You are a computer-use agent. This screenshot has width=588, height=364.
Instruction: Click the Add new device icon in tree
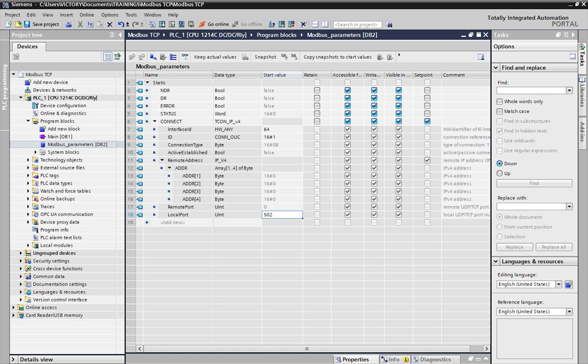click(x=28, y=82)
